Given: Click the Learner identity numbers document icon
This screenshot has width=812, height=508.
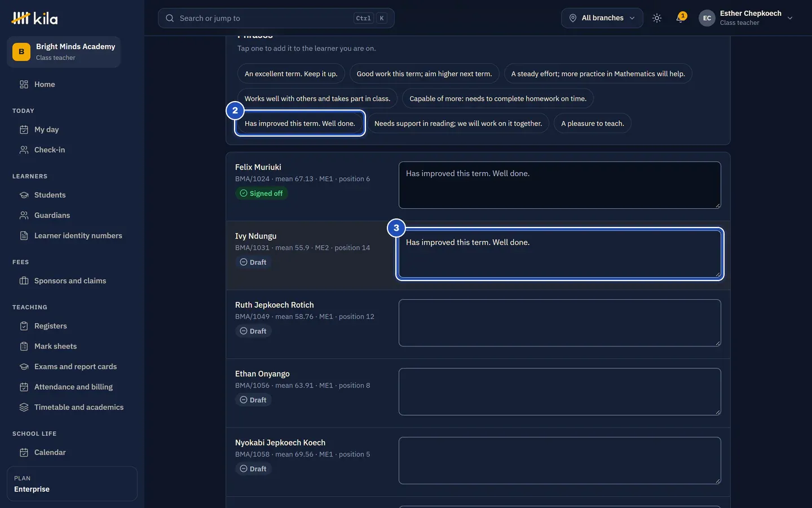Looking at the screenshot, I should click(24, 236).
